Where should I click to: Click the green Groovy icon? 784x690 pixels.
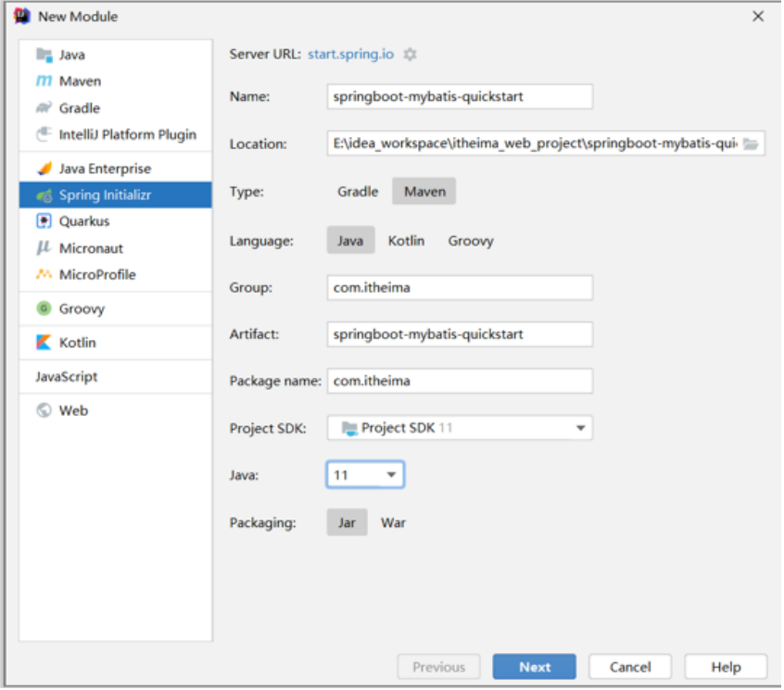44,308
